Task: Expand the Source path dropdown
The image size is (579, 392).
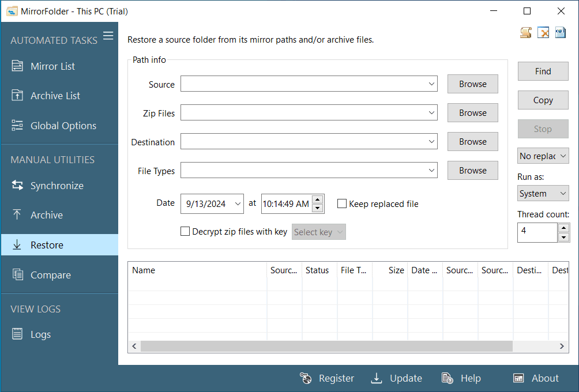Action: pos(431,84)
